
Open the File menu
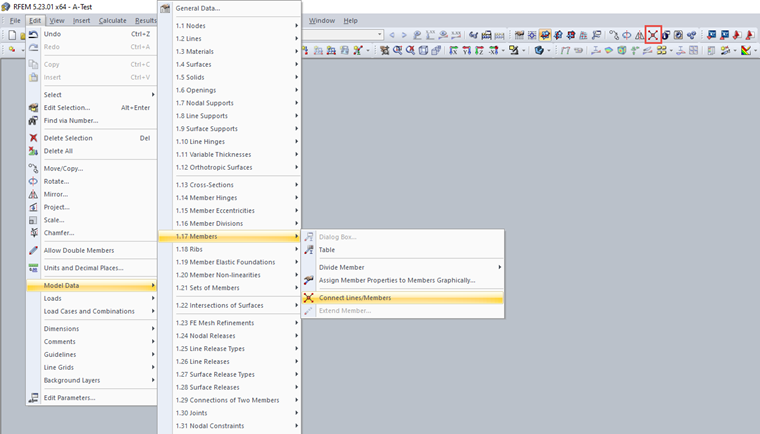[x=15, y=20]
